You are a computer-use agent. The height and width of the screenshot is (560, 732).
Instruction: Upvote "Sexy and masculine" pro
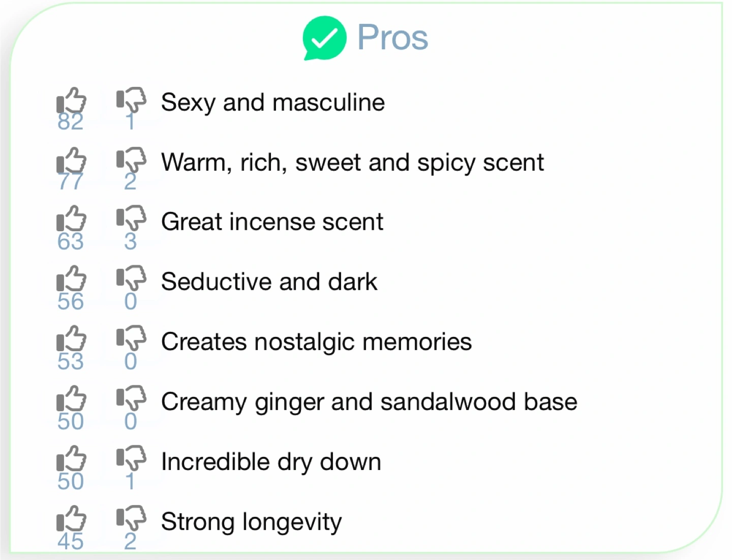[x=71, y=100]
